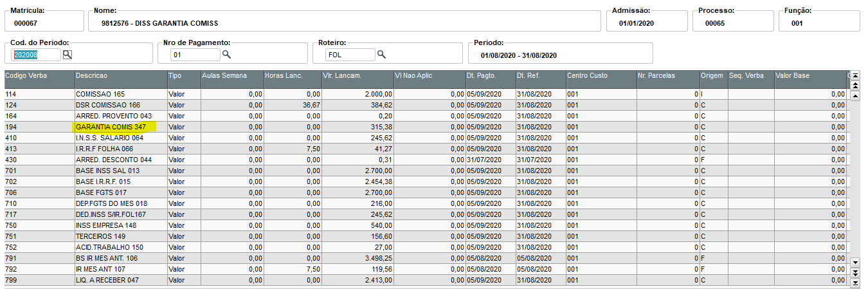Select the IR MES ANT 107 row
The height and width of the screenshot is (289, 868).
(x=426, y=269)
